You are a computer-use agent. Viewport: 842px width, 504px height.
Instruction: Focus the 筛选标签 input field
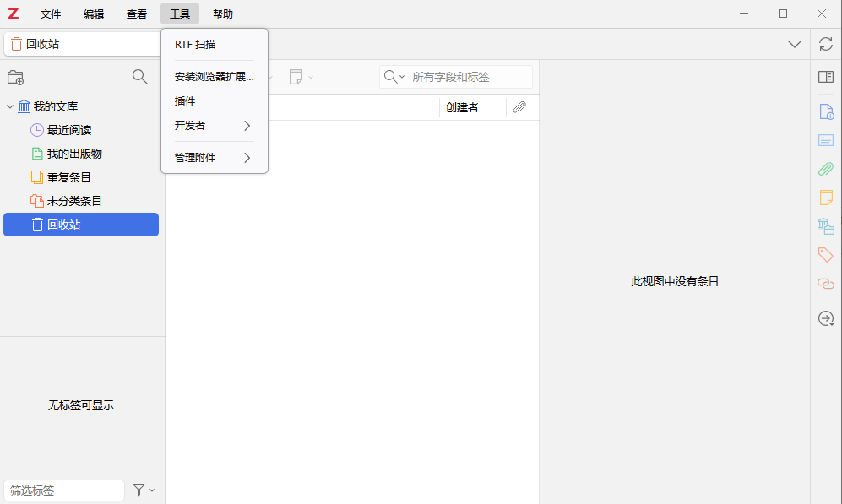pos(64,490)
